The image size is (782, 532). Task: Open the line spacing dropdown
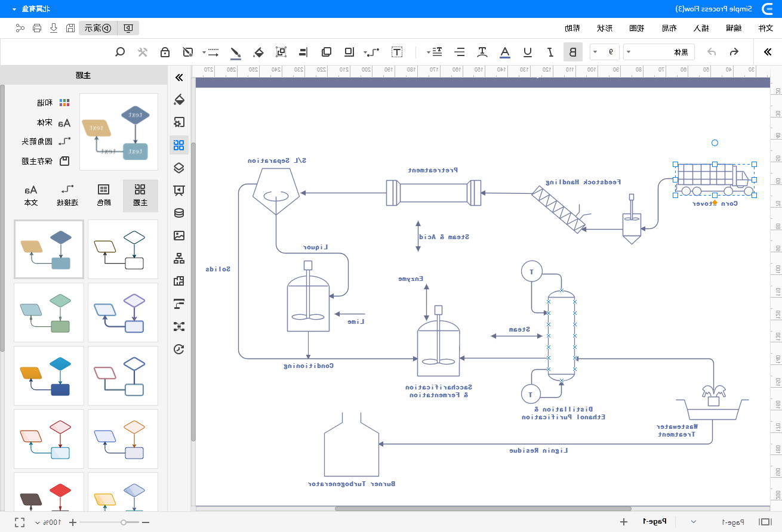[x=435, y=52]
